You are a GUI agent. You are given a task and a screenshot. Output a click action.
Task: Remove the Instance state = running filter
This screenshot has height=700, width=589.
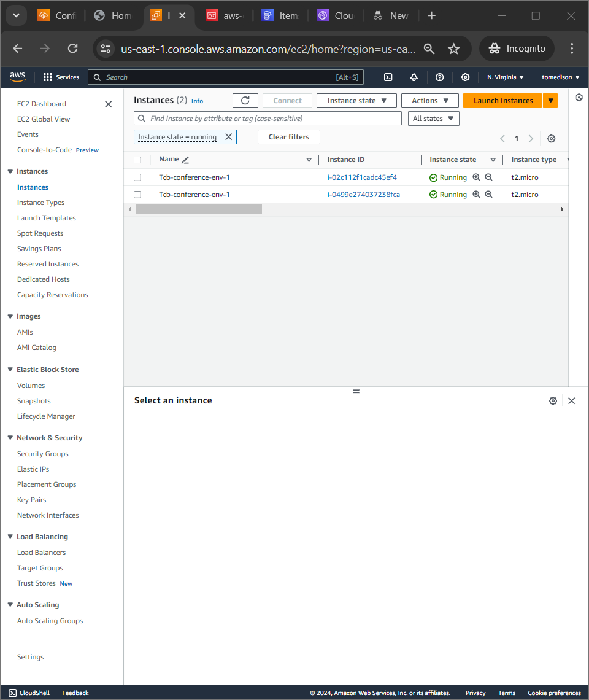[x=228, y=137]
